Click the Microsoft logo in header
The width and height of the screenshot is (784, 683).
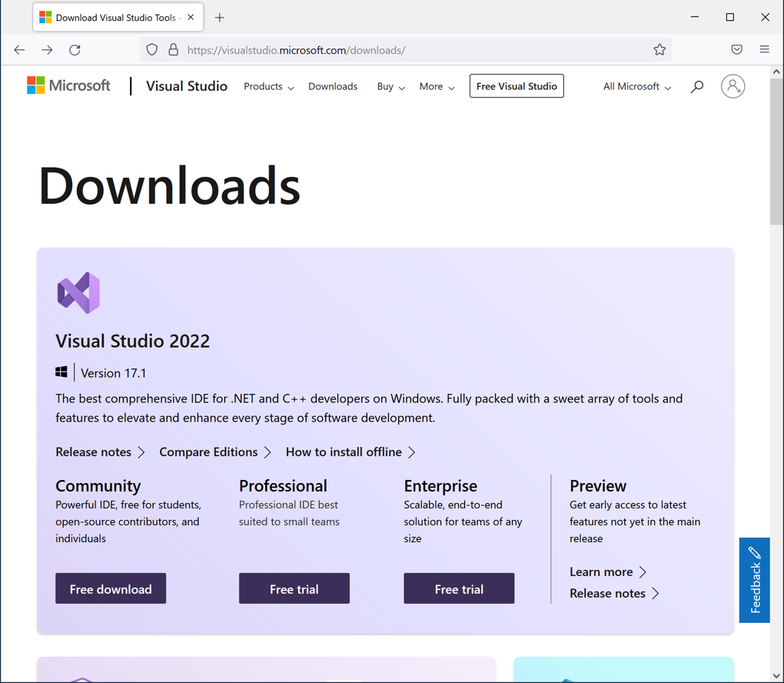(x=68, y=85)
